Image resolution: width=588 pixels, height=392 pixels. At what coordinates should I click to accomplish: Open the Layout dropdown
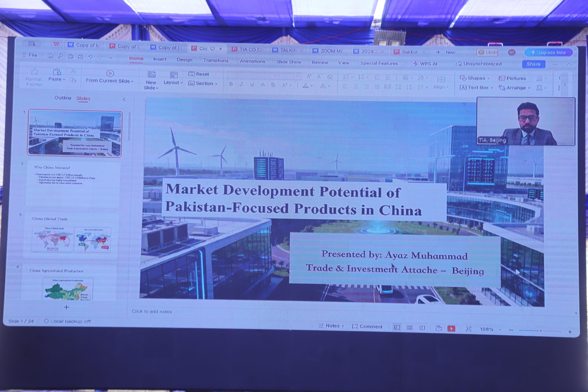coord(173,82)
